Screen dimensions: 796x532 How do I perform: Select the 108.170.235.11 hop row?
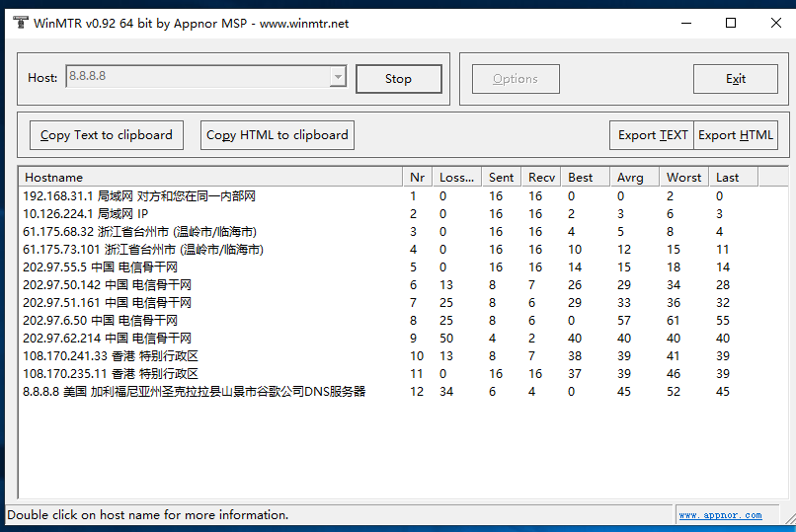point(390,374)
